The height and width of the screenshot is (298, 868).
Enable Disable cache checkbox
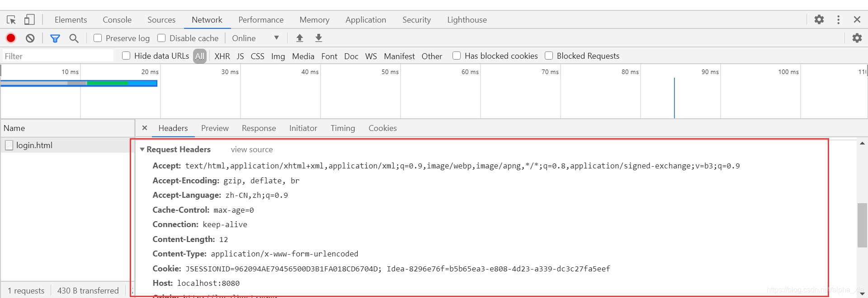(161, 38)
